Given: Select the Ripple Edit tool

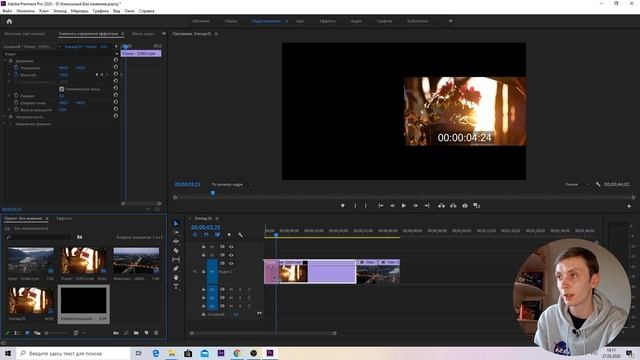Looking at the screenshot, I should click(x=176, y=241).
